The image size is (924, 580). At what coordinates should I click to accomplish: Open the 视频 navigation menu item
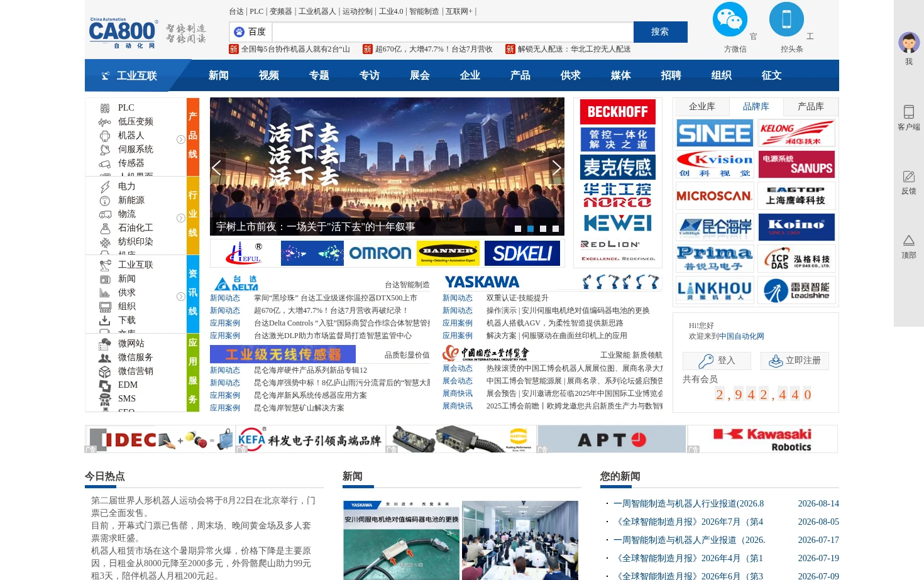(x=269, y=75)
